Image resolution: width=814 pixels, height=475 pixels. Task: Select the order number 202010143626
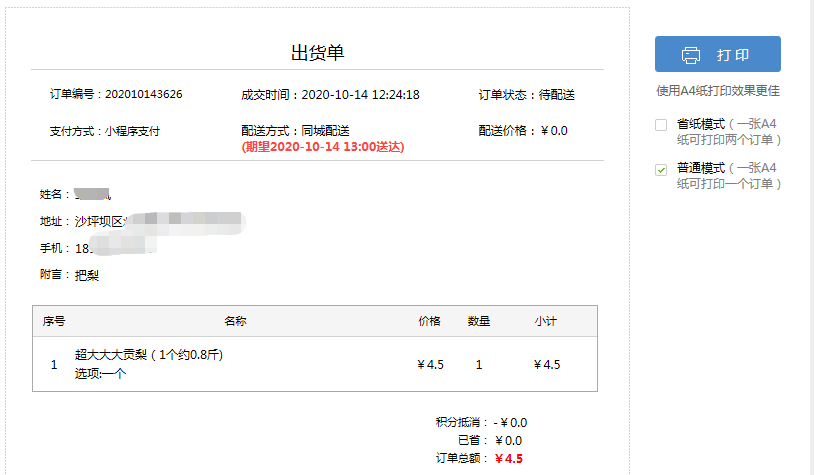144,95
